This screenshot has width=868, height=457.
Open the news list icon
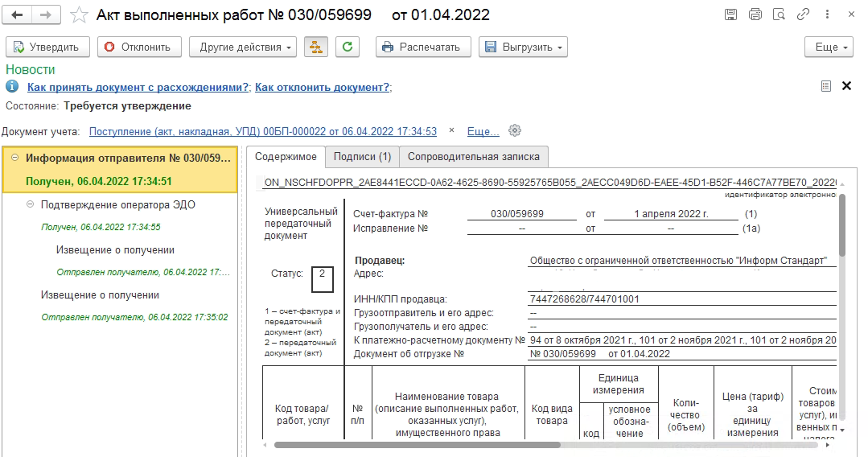tap(825, 86)
